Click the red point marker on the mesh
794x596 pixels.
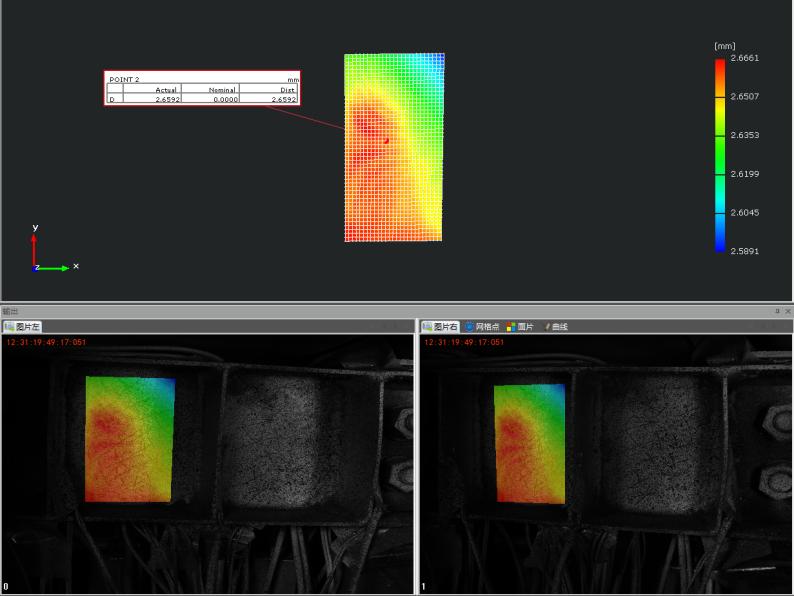(x=386, y=141)
